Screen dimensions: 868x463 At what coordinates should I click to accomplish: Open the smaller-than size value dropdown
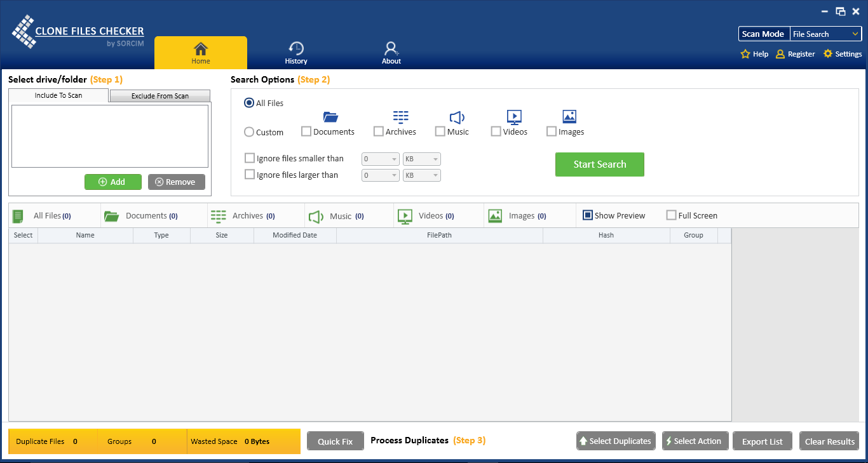pyautogui.click(x=380, y=159)
